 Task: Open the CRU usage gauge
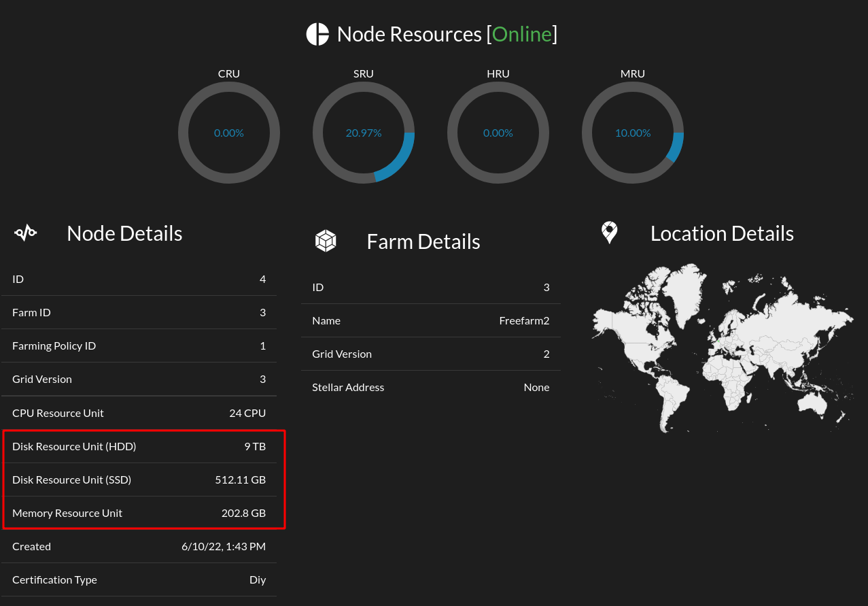pyautogui.click(x=229, y=133)
